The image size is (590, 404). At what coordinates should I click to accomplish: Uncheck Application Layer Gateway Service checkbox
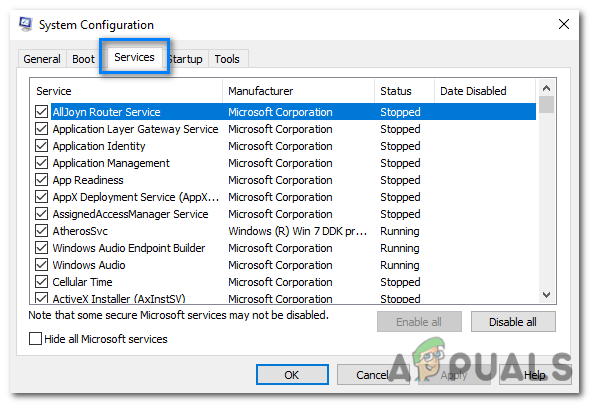pyautogui.click(x=41, y=129)
